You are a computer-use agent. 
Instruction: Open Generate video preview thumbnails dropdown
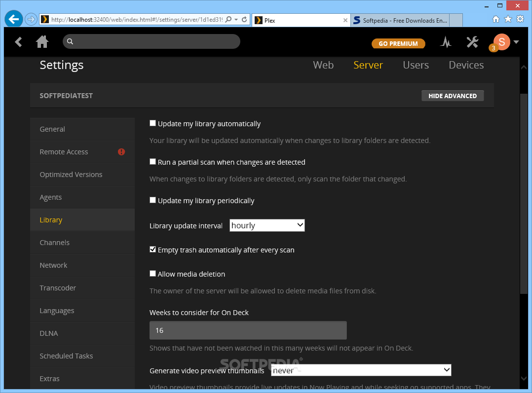pos(361,370)
